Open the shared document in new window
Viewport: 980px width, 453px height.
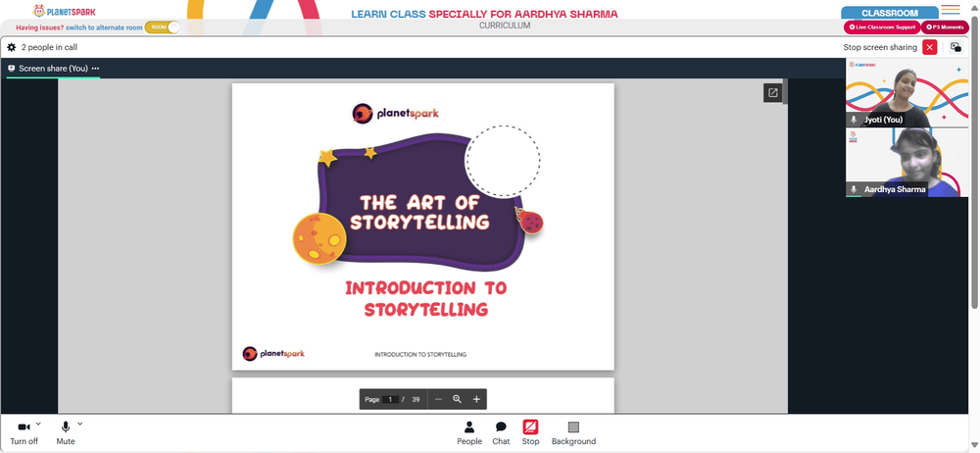coord(772,93)
